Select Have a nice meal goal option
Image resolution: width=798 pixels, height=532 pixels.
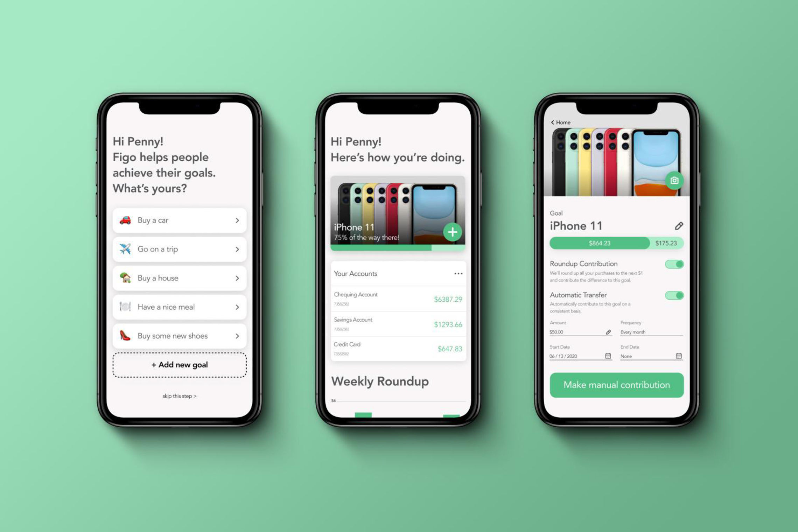pos(179,307)
